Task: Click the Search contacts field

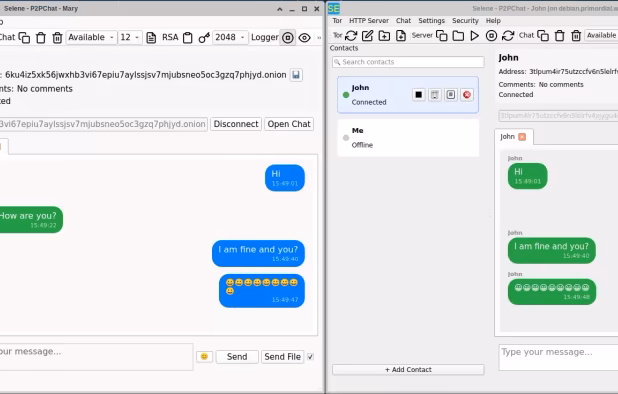Action: point(408,62)
